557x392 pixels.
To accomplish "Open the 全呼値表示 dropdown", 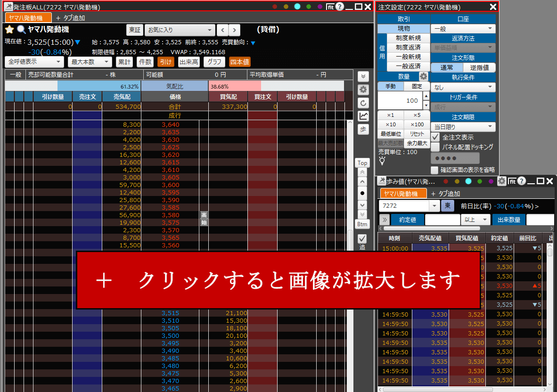I will (x=34, y=62).
